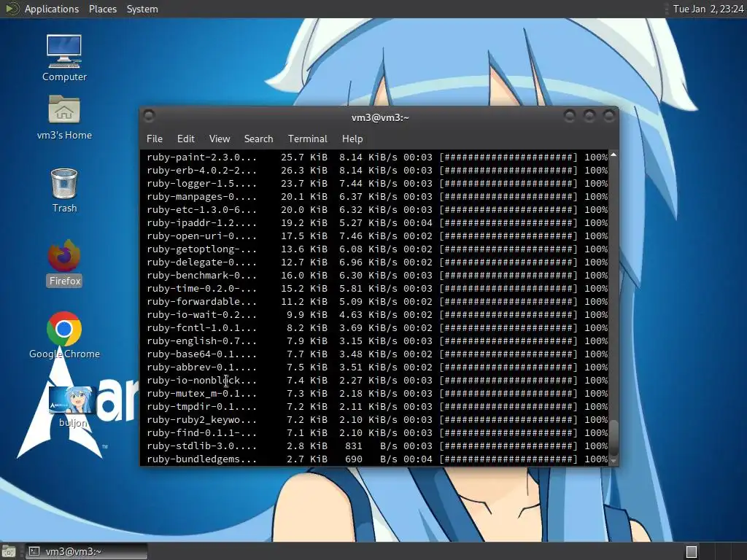The height and width of the screenshot is (560, 747).
Task: Open the terminal Search menu
Action: coord(259,139)
